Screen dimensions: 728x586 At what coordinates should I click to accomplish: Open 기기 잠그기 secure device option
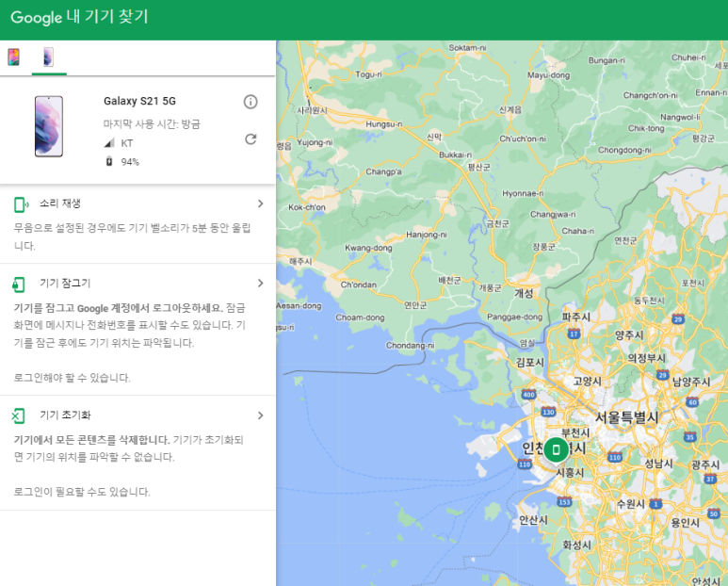click(x=138, y=330)
